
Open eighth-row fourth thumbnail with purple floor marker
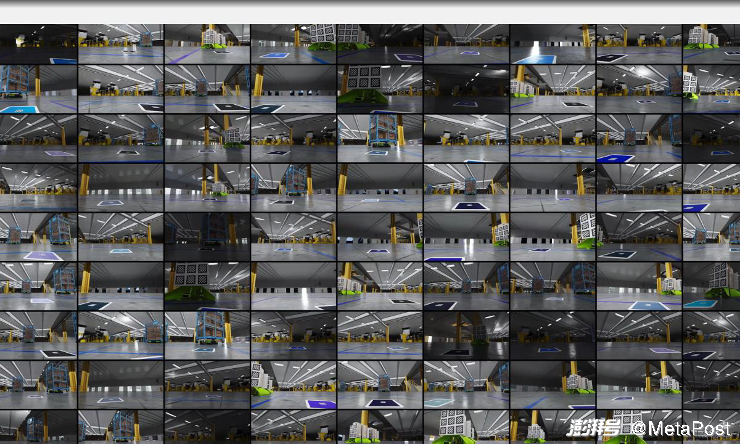click(x=294, y=385)
